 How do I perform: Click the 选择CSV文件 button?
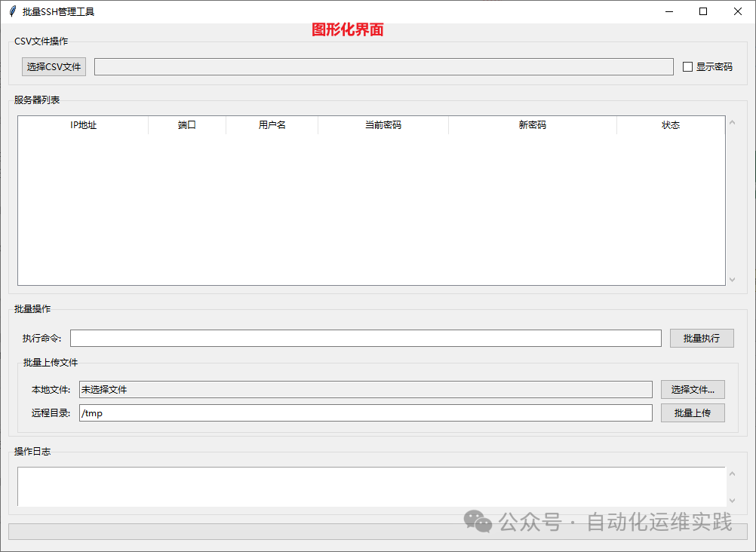(54, 66)
